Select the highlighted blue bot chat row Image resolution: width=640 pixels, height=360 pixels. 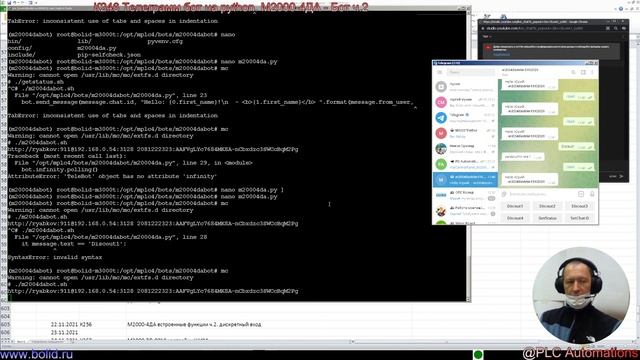(x=465, y=180)
